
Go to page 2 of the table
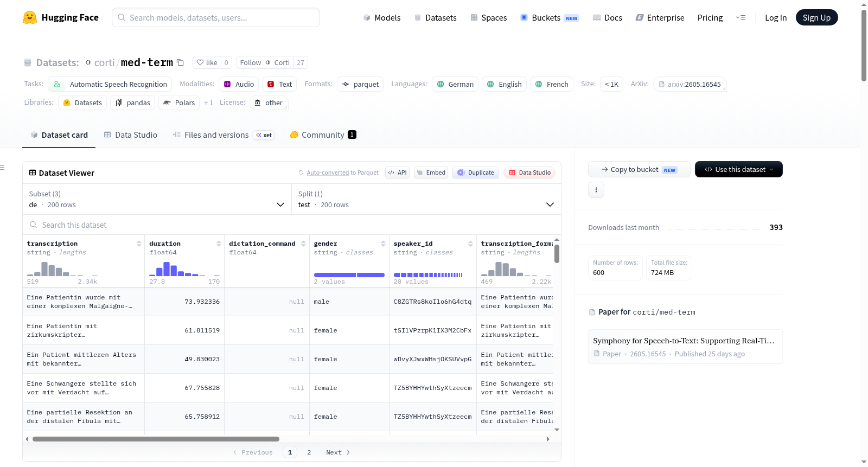point(309,452)
